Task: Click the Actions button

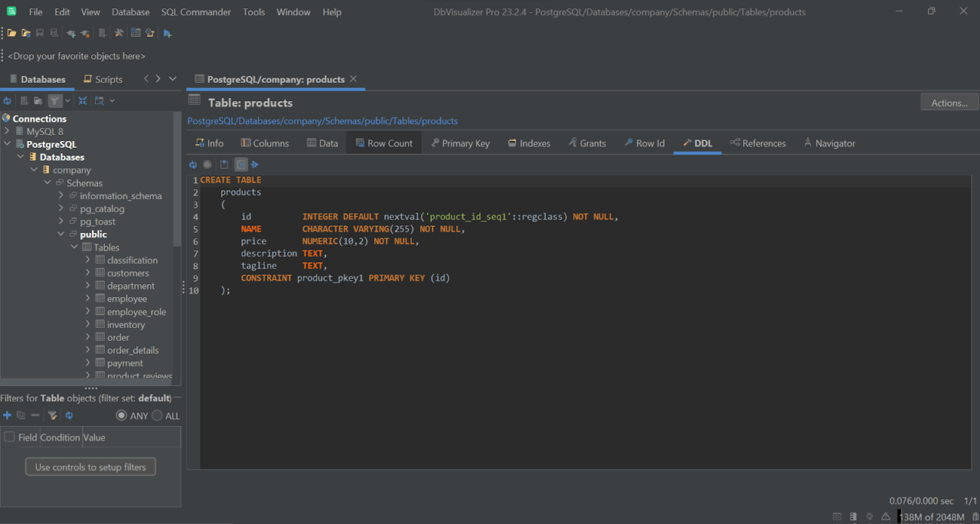Action: click(949, 102)
